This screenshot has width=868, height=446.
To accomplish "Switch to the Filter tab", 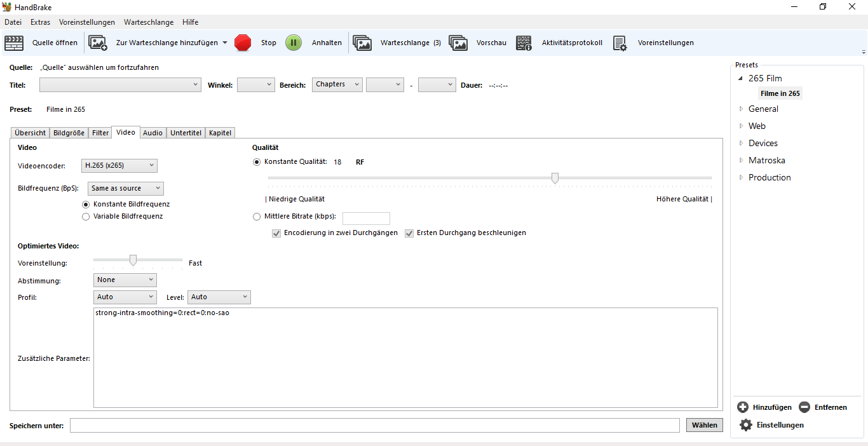I will [100, 133].
